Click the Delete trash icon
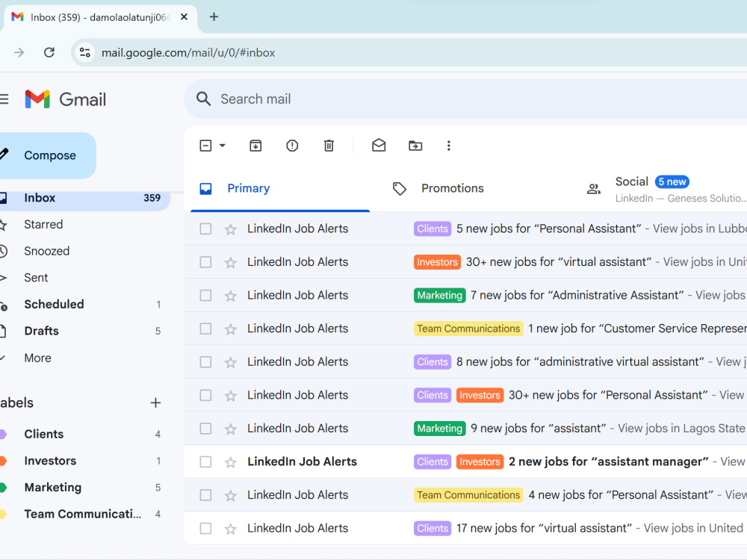The image size is (747, 560). (329, 146)
